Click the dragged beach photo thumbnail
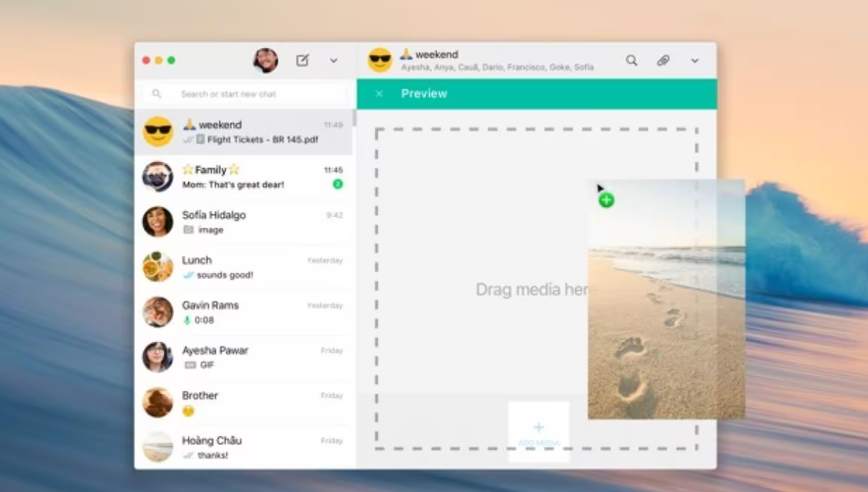 [x=666, y=312]
